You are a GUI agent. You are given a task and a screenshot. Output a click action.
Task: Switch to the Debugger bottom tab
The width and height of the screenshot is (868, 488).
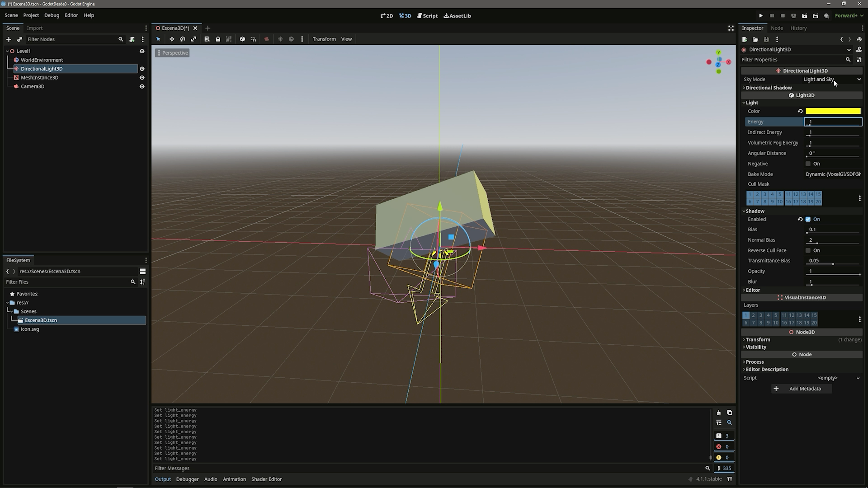187,479
